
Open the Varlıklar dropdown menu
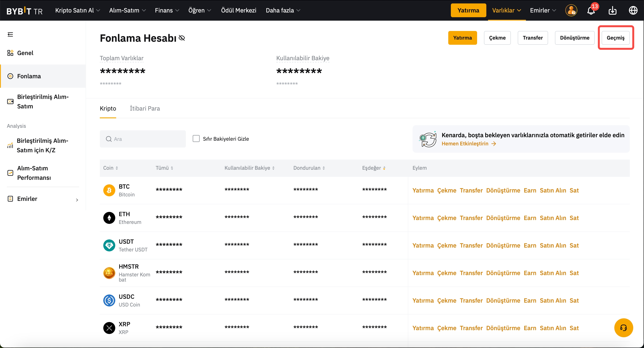click(x=507, y=11)
